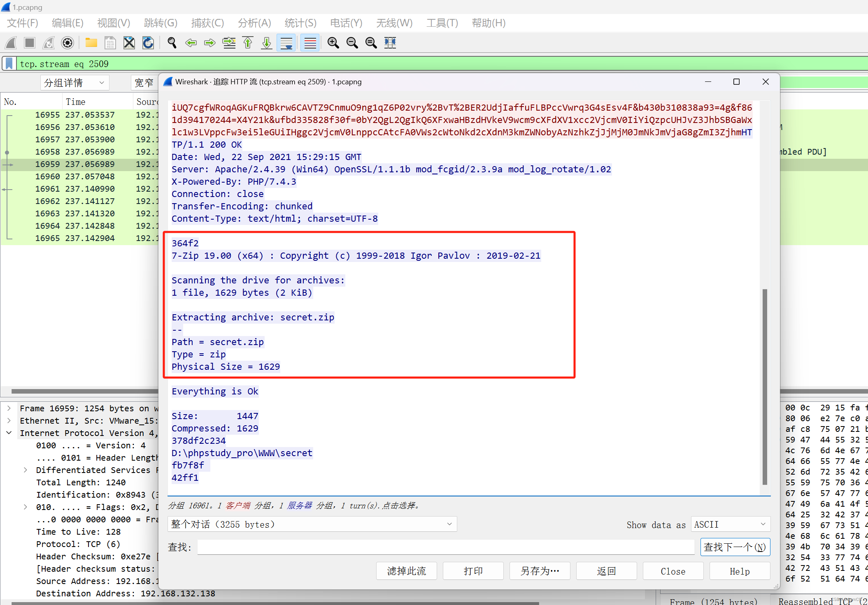Open the 分组详情 search scope dropdown

(74, 83)
